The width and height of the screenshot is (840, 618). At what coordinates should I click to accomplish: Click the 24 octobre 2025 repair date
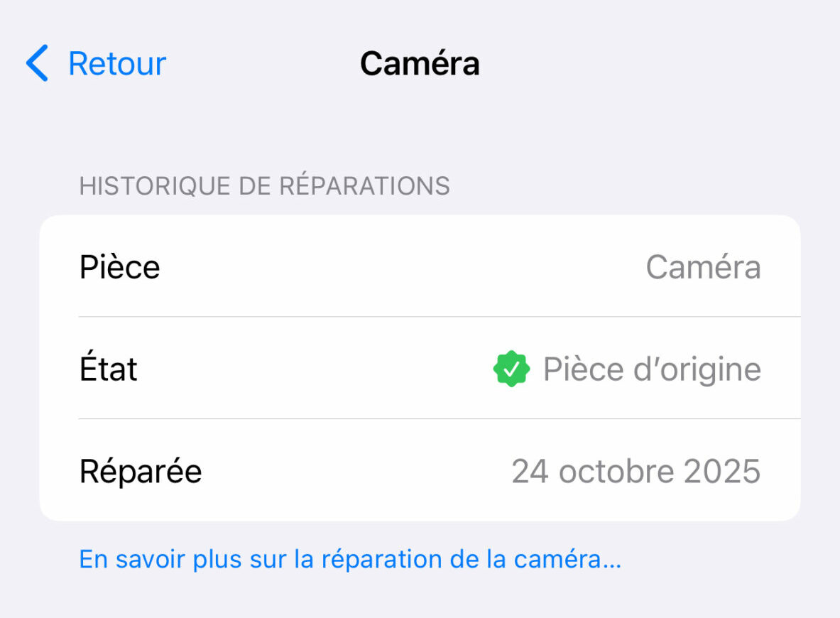tap(636, 472)
